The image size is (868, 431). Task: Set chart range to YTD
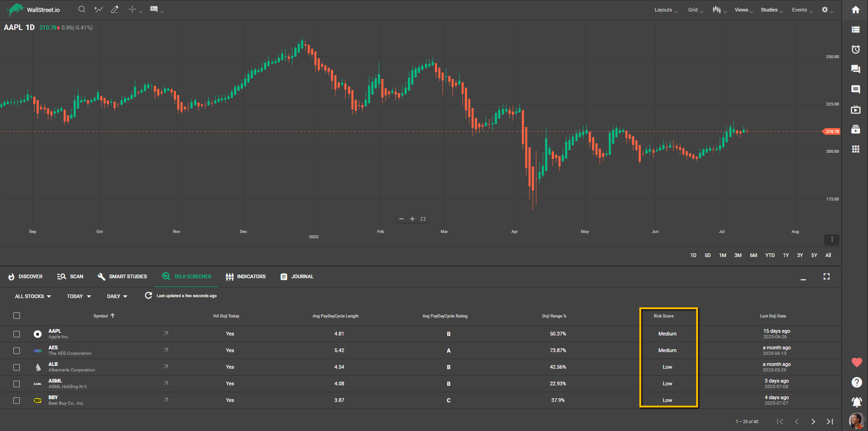[770, 255]
